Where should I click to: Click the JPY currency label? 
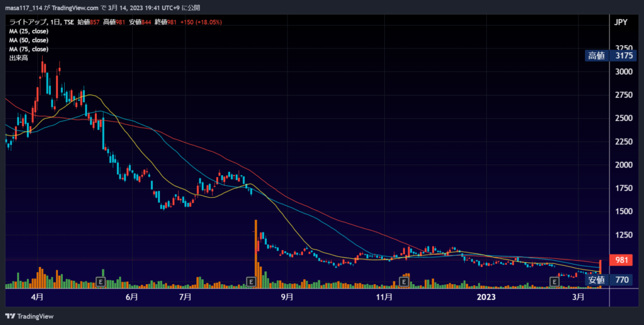621,23
